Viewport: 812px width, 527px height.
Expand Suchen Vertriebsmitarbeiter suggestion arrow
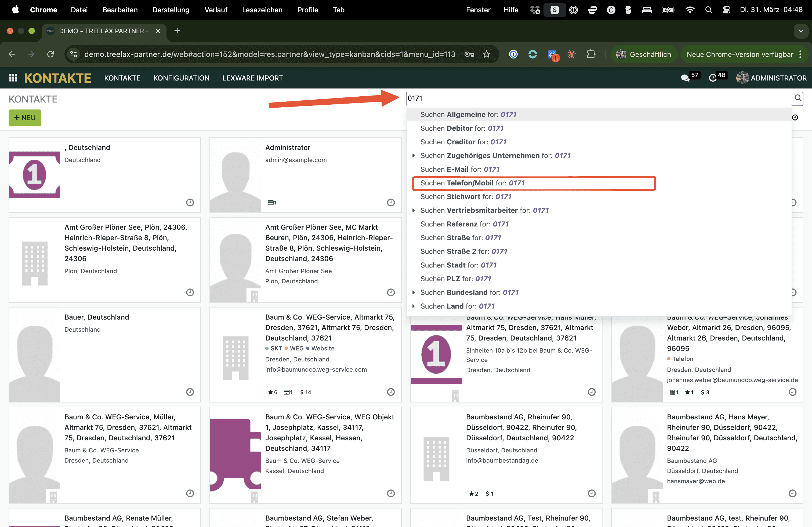pyautogui.click(x=414, y=210)
